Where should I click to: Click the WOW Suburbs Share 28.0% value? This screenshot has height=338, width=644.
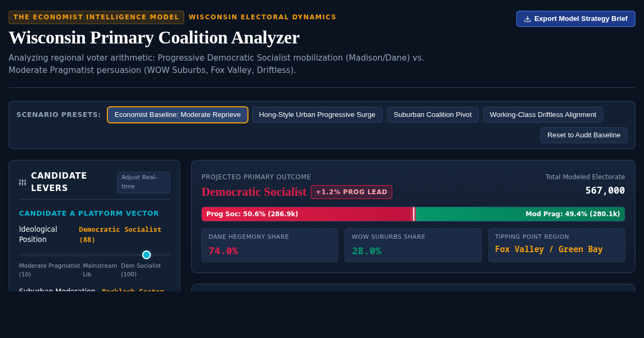(367, 251)
